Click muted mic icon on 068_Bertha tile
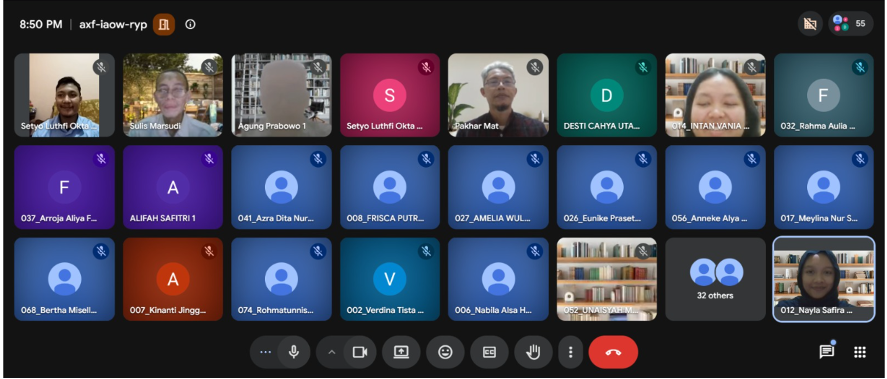Screen dimensions: 887x379 coord(101,251)
